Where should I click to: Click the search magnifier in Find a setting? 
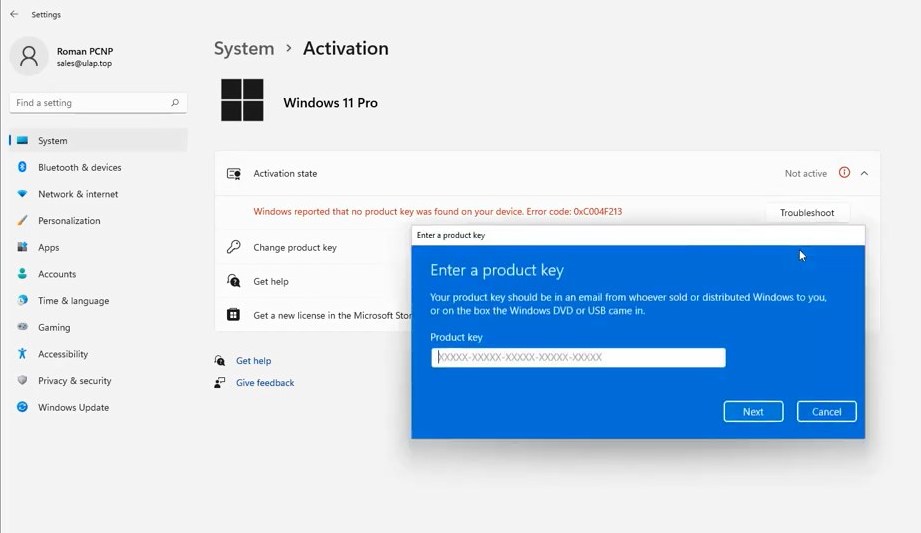(x=174, y=102)
